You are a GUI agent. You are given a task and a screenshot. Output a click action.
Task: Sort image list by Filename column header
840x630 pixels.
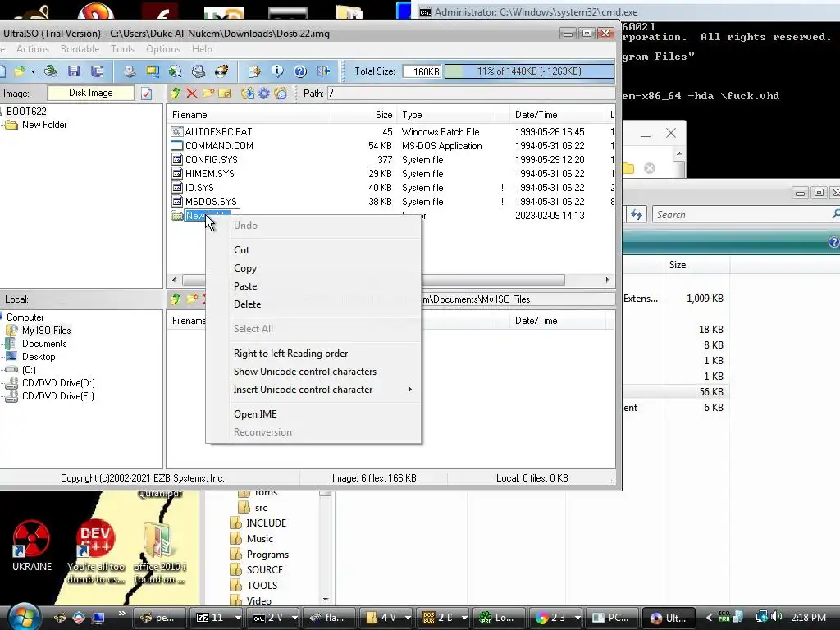(249, 115)
